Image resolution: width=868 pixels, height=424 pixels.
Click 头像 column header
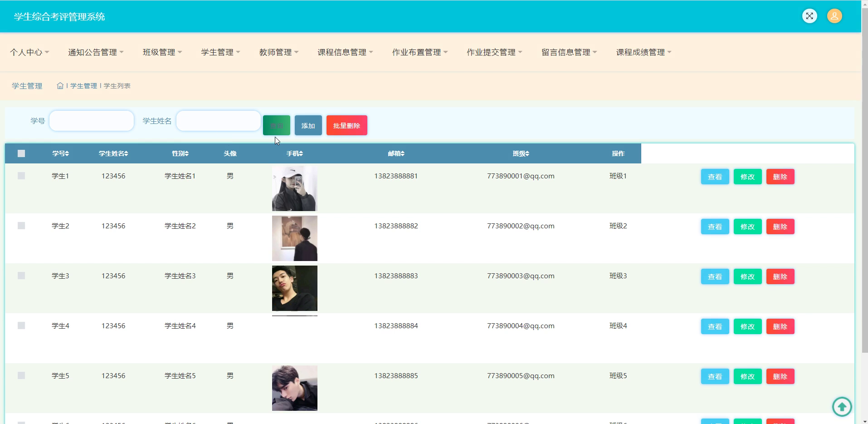click(x=230, y=153)
